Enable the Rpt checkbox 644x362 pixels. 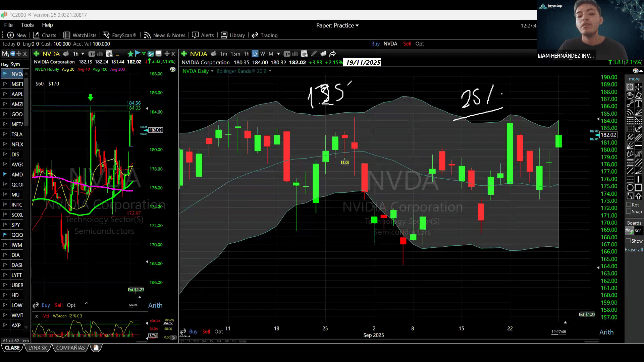click(x=629, y=205)
